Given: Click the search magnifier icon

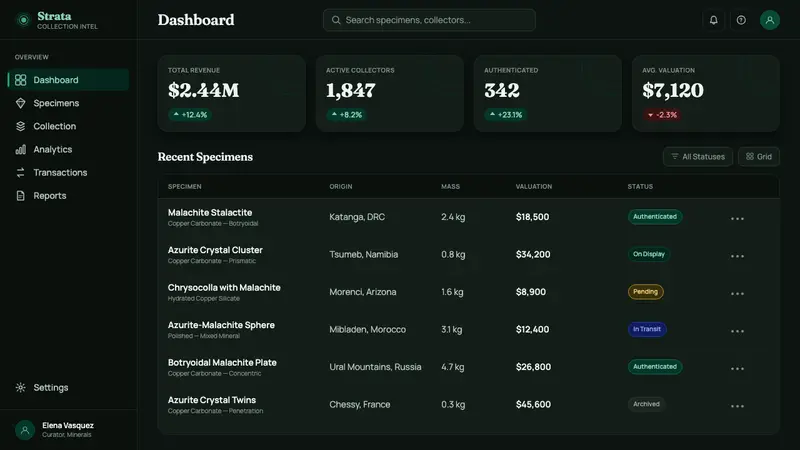Looking at the screenshot, I should tap(336, 20).
